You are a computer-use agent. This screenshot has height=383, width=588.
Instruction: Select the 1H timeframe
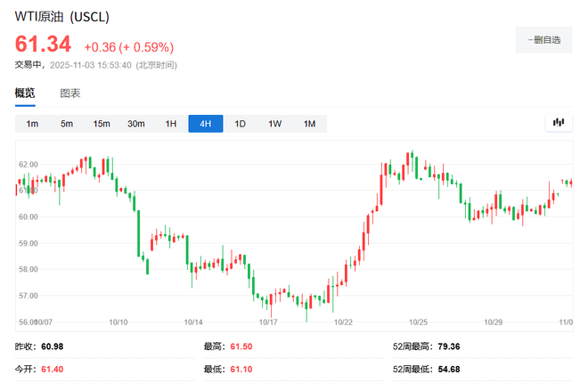(x=171, y=124)
